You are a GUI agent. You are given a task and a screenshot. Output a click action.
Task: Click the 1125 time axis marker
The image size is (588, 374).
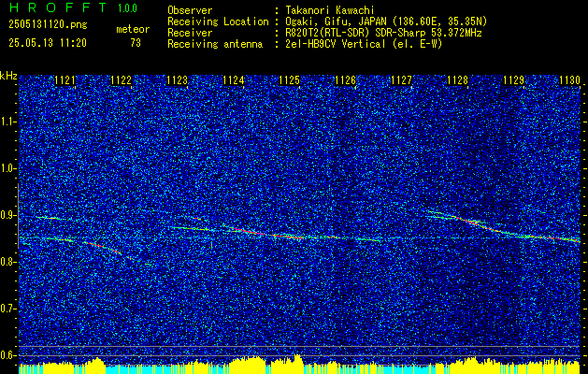click(x=290, y=80)
